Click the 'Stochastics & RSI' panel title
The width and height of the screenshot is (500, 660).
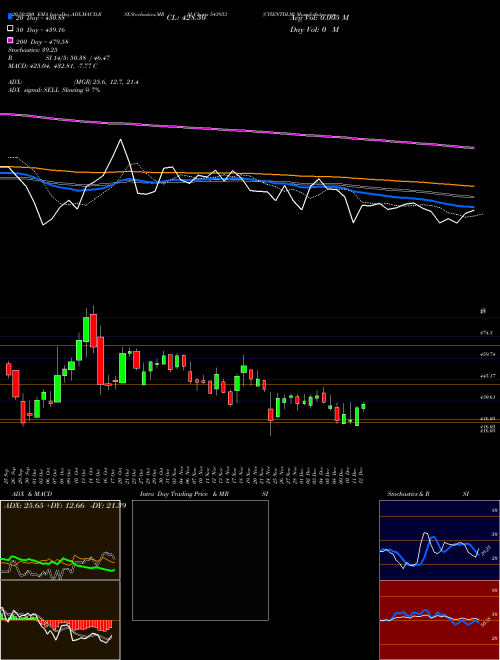click(x=428, y=494)
